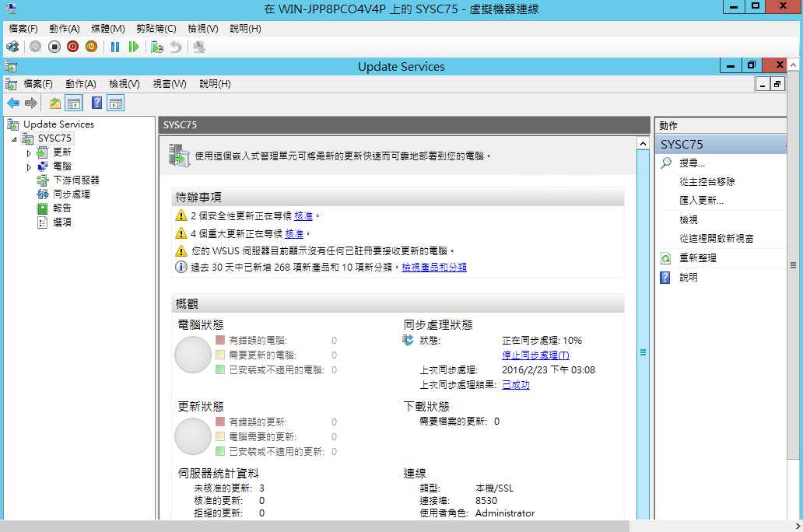The width and height of the screenshot is (803, 532).
Task: Open 說明(H) menu of Update Services console
Action: tap(215, 84)
